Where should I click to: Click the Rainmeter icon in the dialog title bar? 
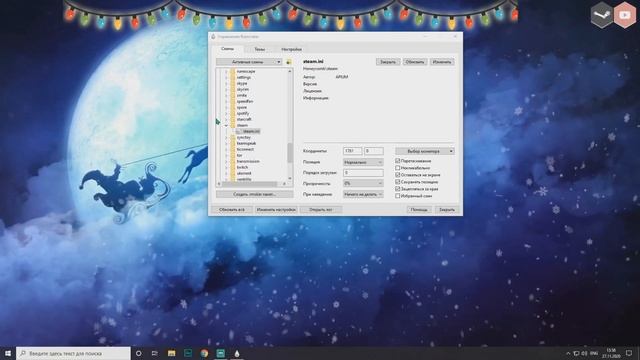coord(213,37)
